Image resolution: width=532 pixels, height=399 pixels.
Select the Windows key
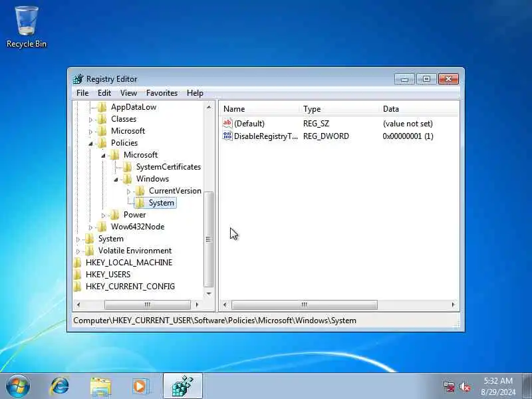tap(152, 179)
